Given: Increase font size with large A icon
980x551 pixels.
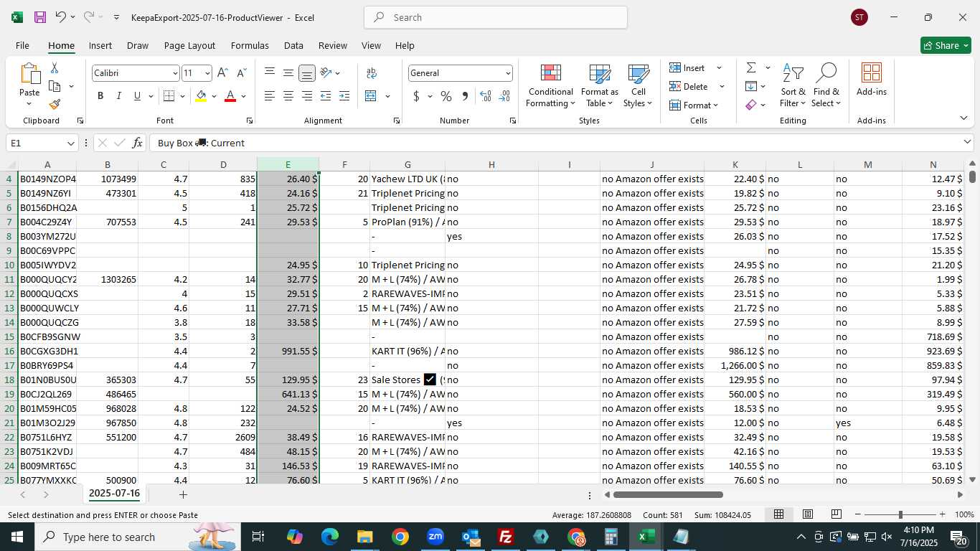Looking at the screenshot, I should pos(222,73).
